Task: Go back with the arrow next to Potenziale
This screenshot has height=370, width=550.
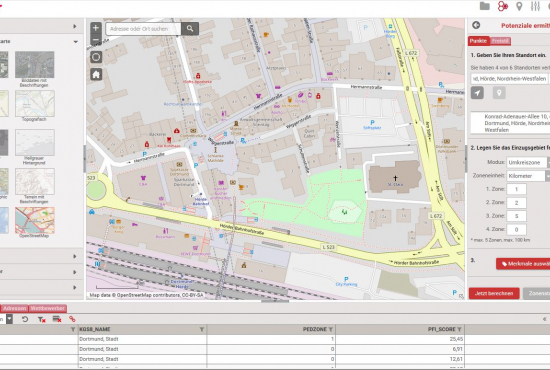Action: click(x=476, y=25)
